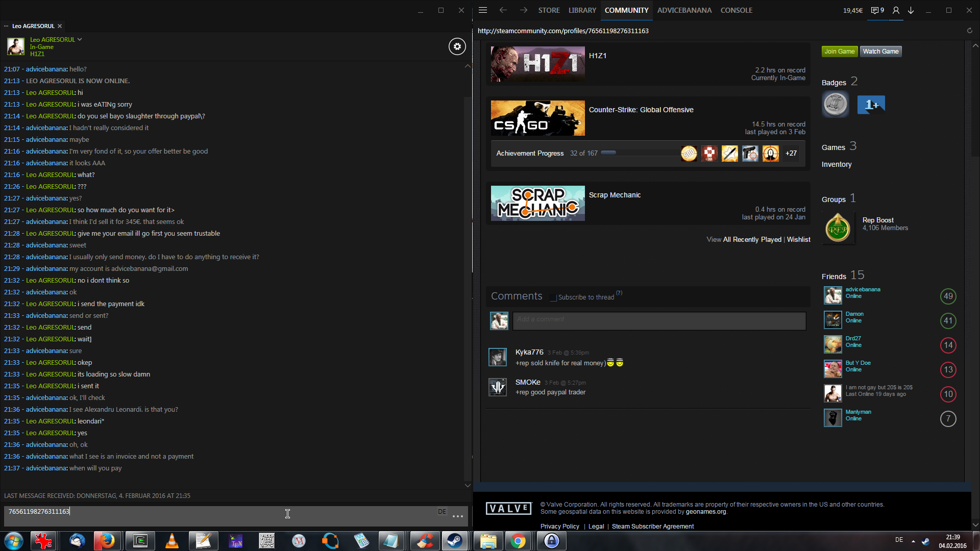Viewport: 980px width, 551px height.
Task: Expand Leo AGRESORUL name dropdown arrow
Action: pyautogui.click(x=80, y=39)
